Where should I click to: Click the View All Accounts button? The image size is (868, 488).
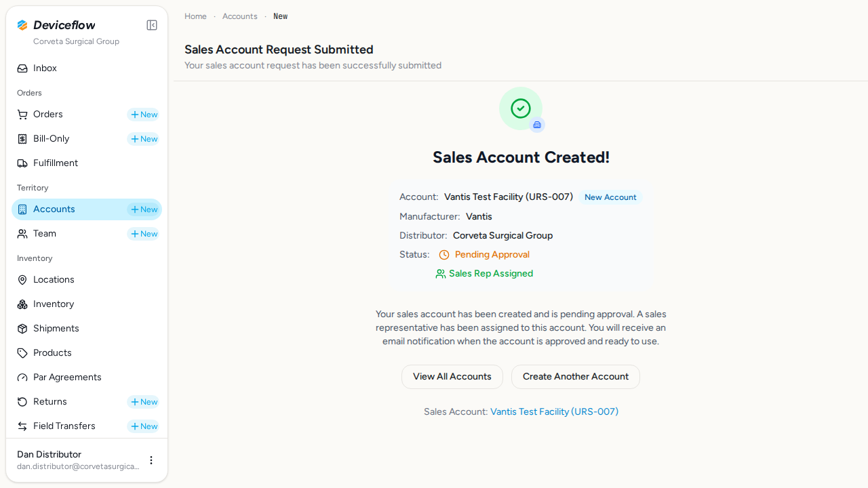pos(452,377)
